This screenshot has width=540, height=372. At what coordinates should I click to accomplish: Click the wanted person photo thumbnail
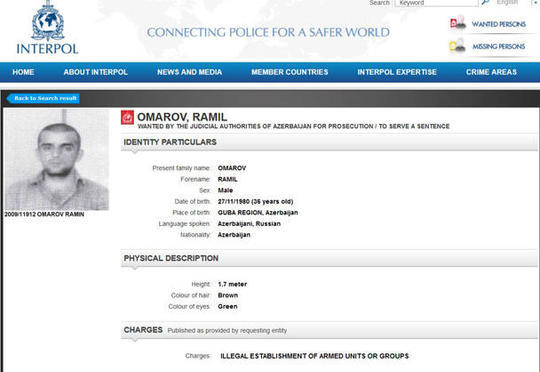(x=57, y=159)
